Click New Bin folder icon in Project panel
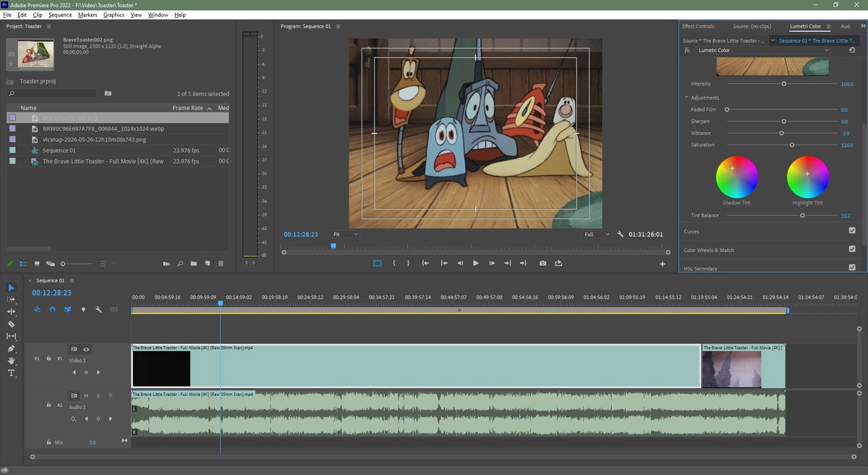868x475 pixels. click(x=193, y=264)
